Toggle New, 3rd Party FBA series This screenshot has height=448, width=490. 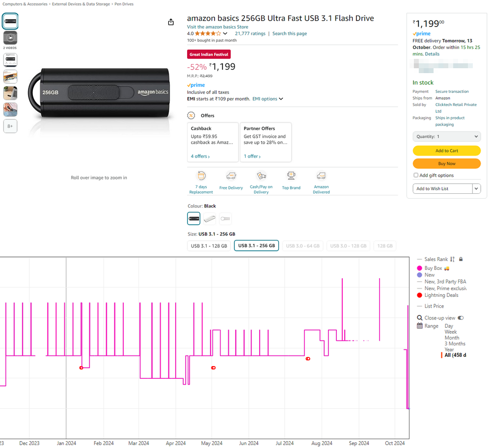tap(441, 282)
